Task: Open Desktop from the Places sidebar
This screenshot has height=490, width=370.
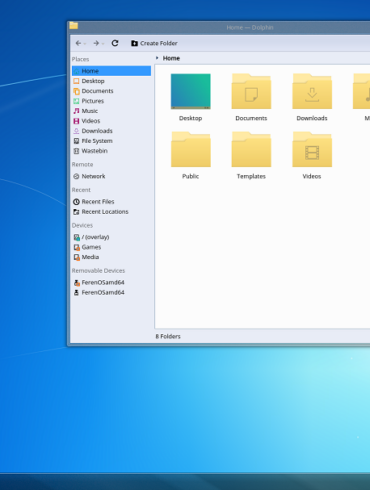Action: point(111,81)
